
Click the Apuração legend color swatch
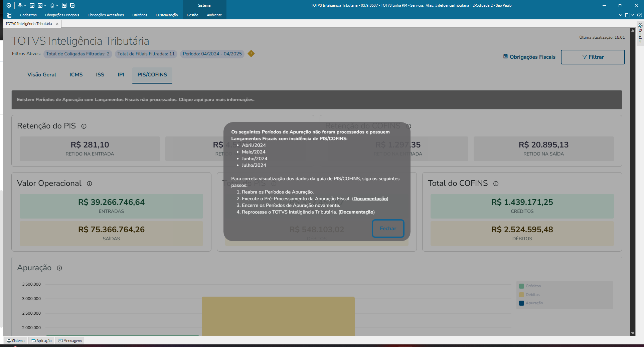pyautogui.click(x=521, y=303)
